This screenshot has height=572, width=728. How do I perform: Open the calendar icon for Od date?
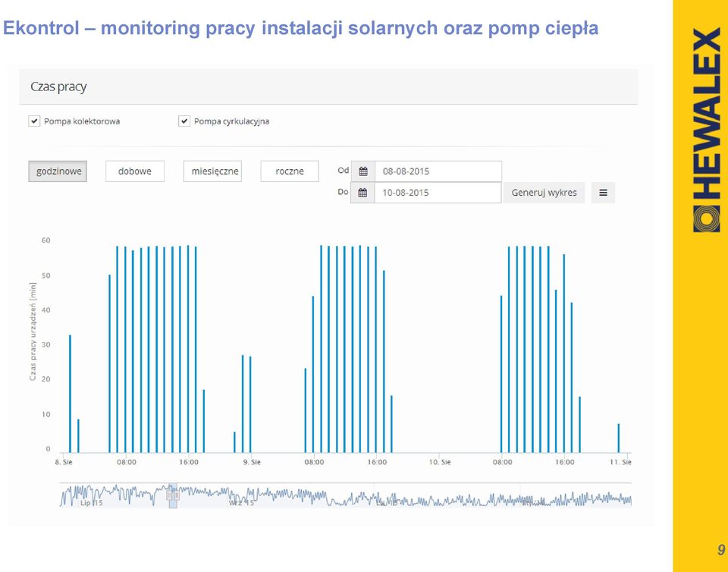[363, 171]
